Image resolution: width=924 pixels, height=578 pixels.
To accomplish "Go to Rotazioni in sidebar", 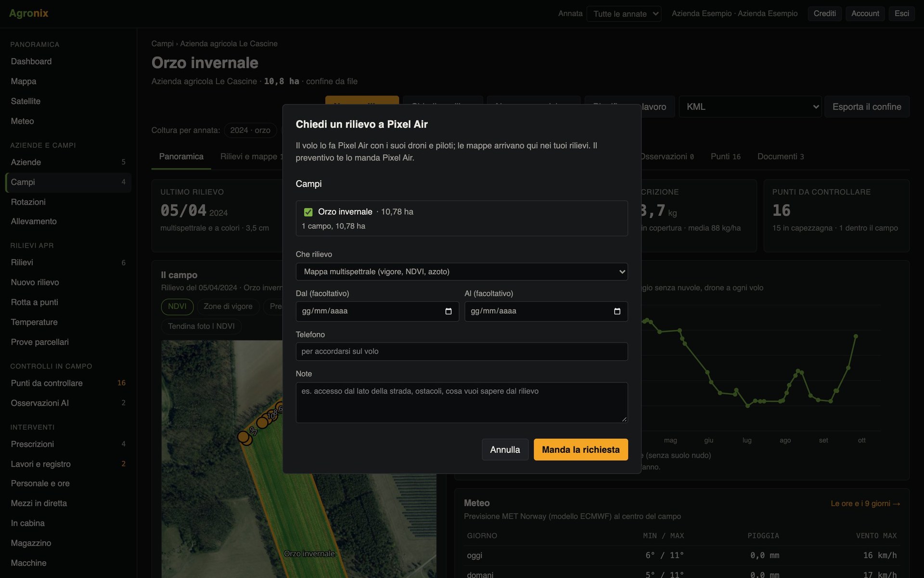I will point(68,202).
